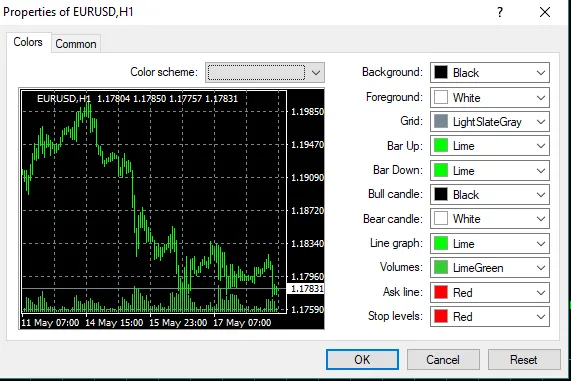Click the black Background color swatch

(441, 72)
